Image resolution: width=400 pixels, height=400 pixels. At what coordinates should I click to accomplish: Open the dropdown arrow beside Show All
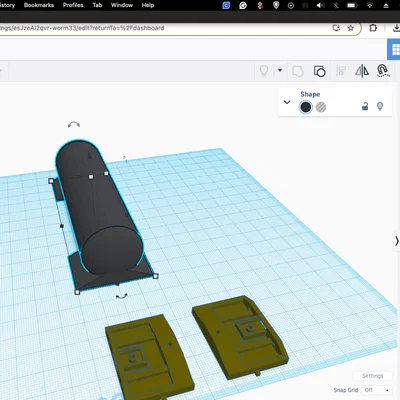pyautogui.click(x=280, y=70)
